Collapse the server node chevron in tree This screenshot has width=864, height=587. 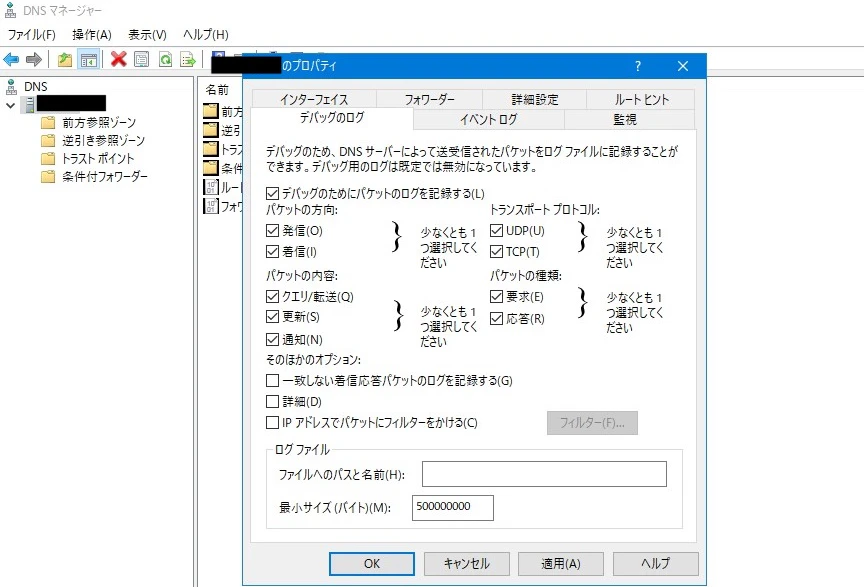pyautogui.click(x=10, y=105)
